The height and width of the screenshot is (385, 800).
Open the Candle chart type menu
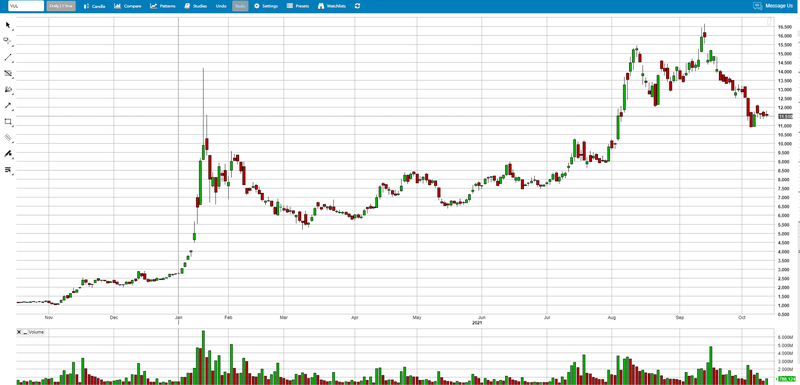click(94, 6)
